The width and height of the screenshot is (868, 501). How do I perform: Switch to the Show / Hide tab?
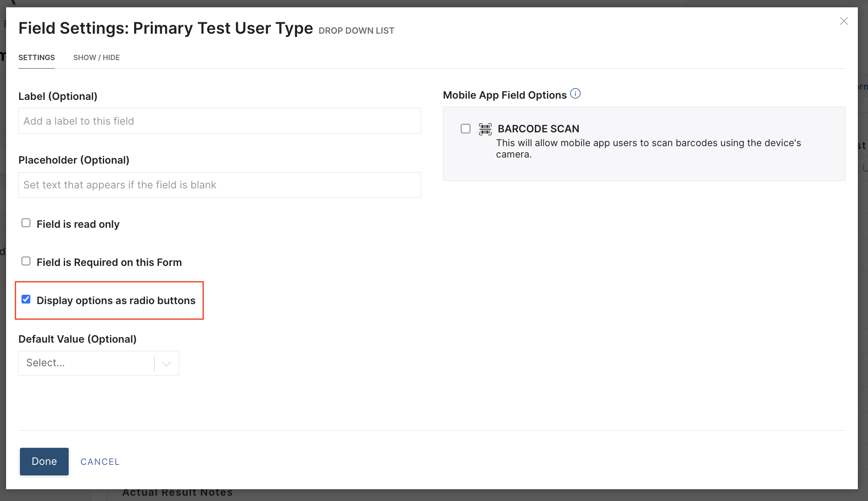(96, 58)
